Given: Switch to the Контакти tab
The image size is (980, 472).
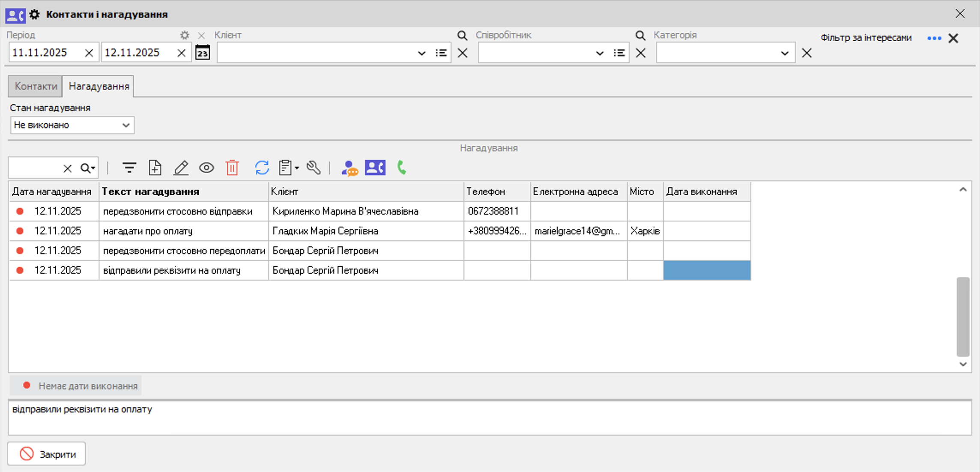Looking at the screenshot, I should 36,87.
